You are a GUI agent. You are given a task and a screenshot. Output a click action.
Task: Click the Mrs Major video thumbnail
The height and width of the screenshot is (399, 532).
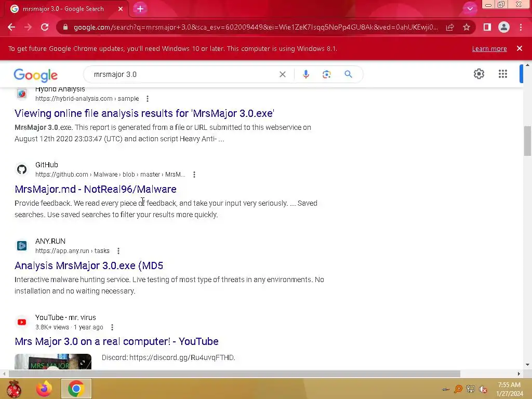coord(53,362)
